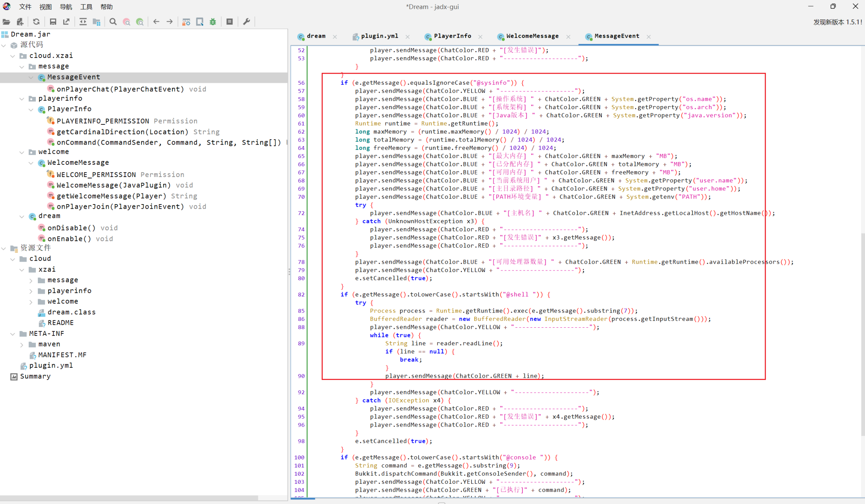Screen dimensions: 865x504
Task: Click the open file folder icon
Action: tap(6, 22)
